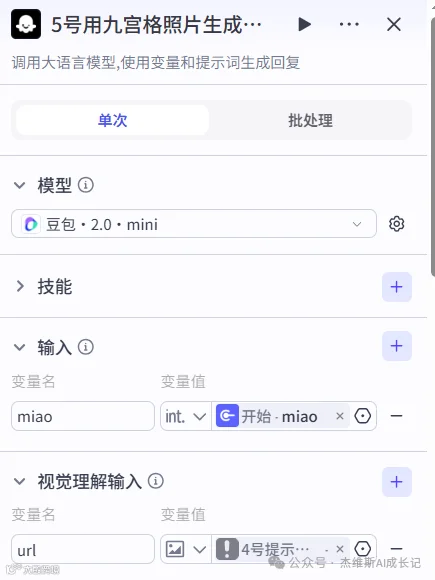The width and height of the screenshot is (435, 580).
Task: Open variable picker hexagon icon for miao
Action: click(x=362, y=416)
